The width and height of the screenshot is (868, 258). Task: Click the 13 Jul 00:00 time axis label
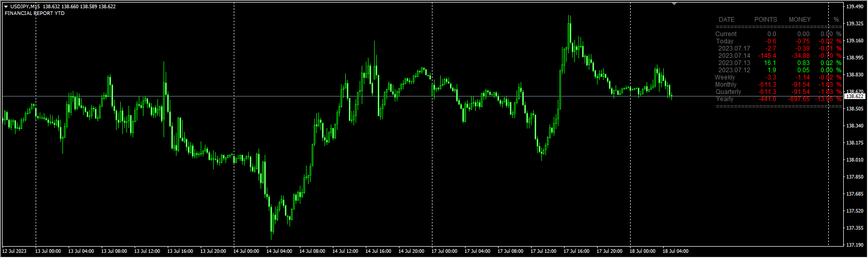point(48,251)
